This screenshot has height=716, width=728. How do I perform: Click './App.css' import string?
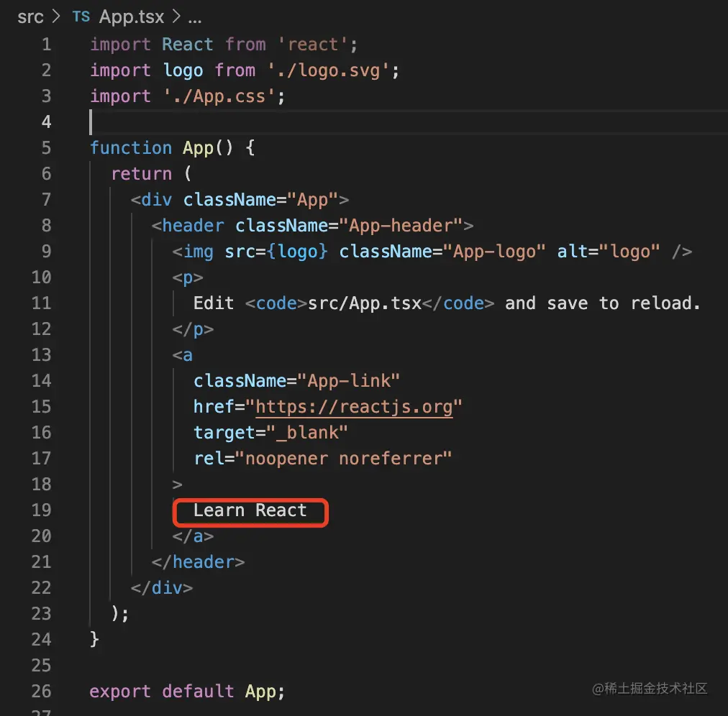click(x=219, y=96)
